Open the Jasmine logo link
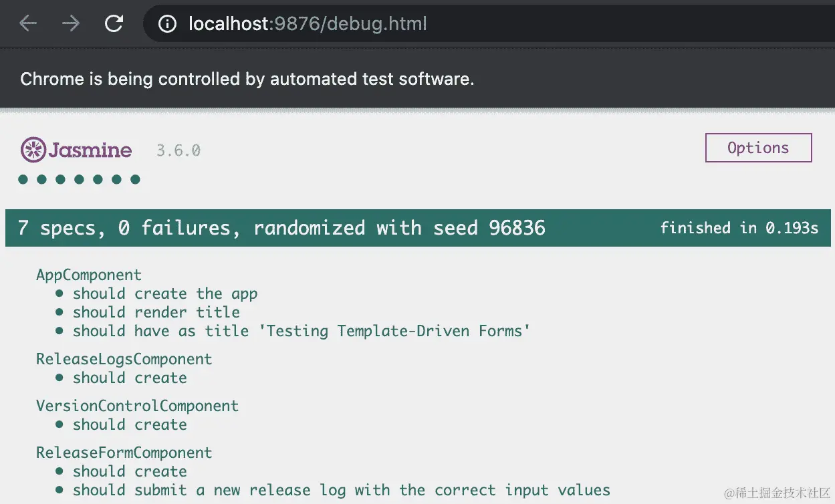 [76, 150]
